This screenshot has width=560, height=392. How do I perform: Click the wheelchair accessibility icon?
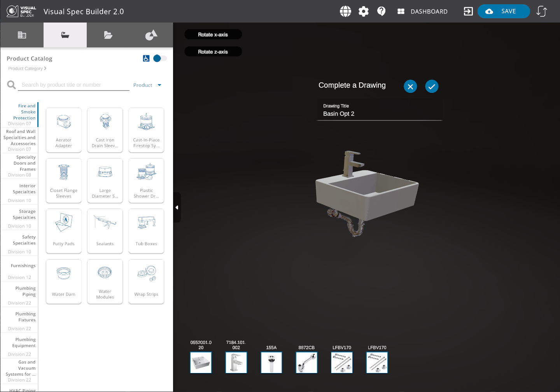[x=146, y=58]
